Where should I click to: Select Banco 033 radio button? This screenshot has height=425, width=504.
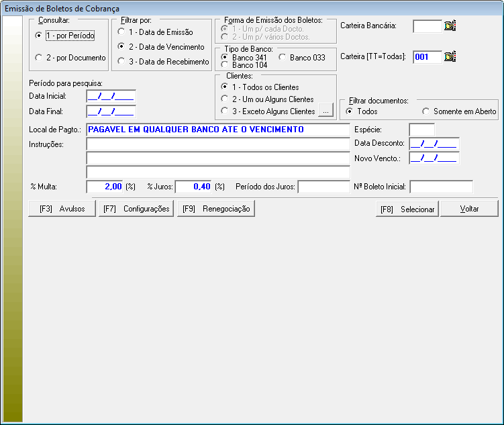coord(283,58)
